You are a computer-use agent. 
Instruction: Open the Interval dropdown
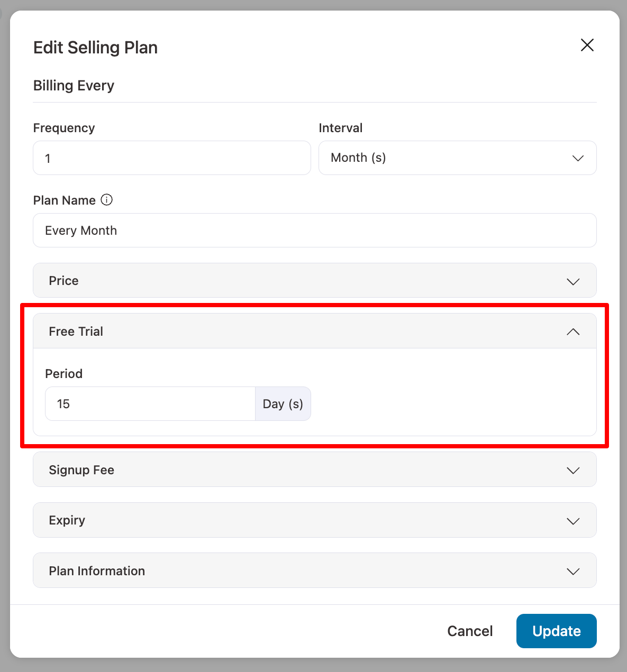coord(457,158)
